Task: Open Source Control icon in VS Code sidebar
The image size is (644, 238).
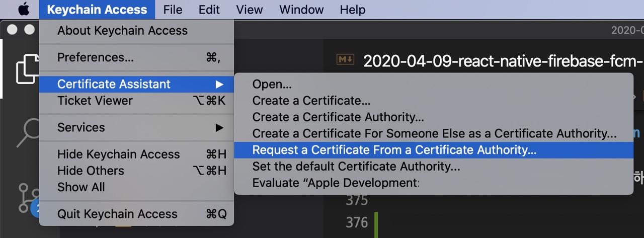Action: [x=29, y=198]
